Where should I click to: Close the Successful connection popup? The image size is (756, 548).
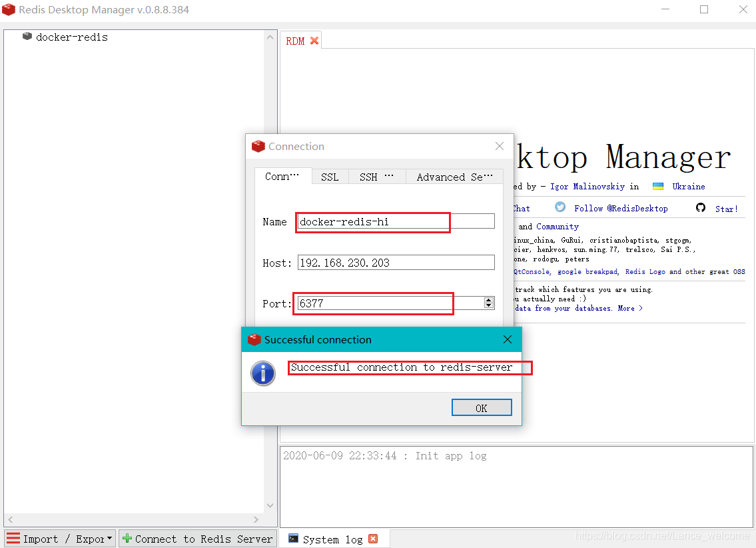pyautogui.click(x=507, y=339)
